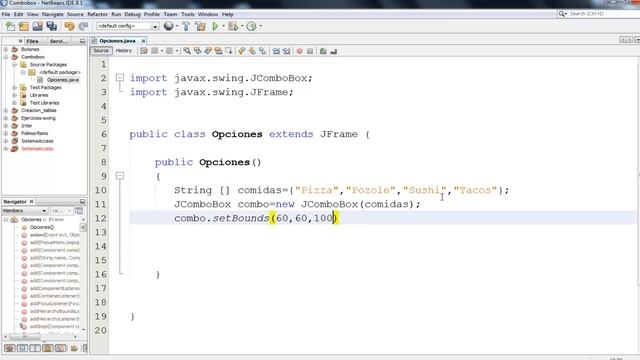Click the Redo arrow icon

point(83,27)
